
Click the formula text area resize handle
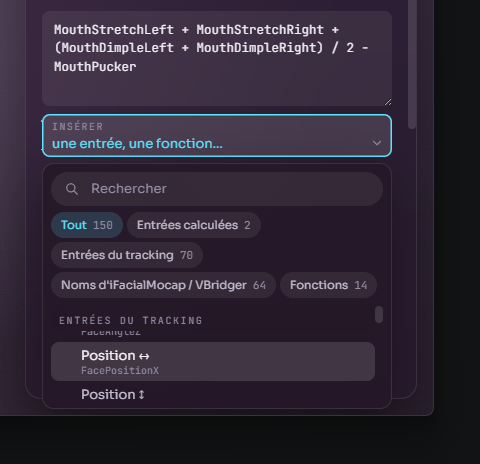[387, 102]
